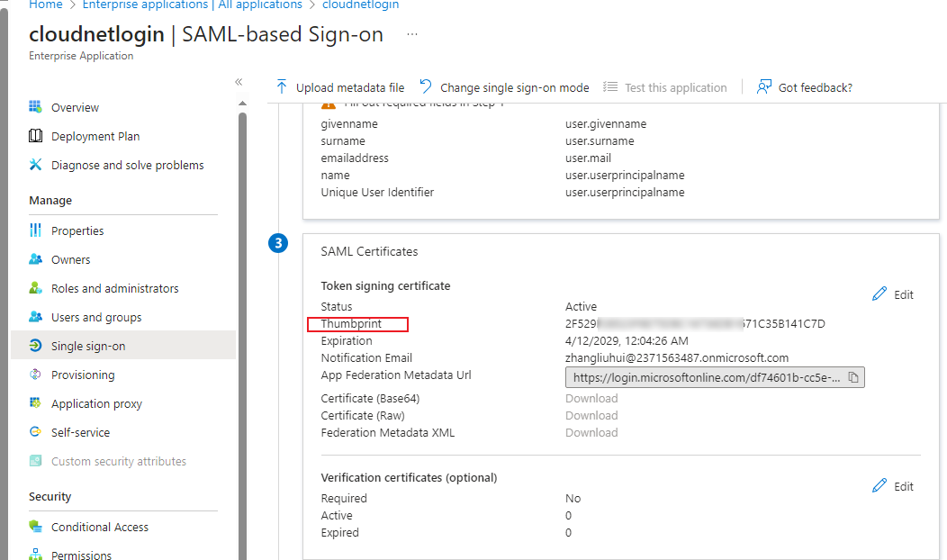Click the Active status value
This screenshot has width=947, height=560.
coord(581,306)
